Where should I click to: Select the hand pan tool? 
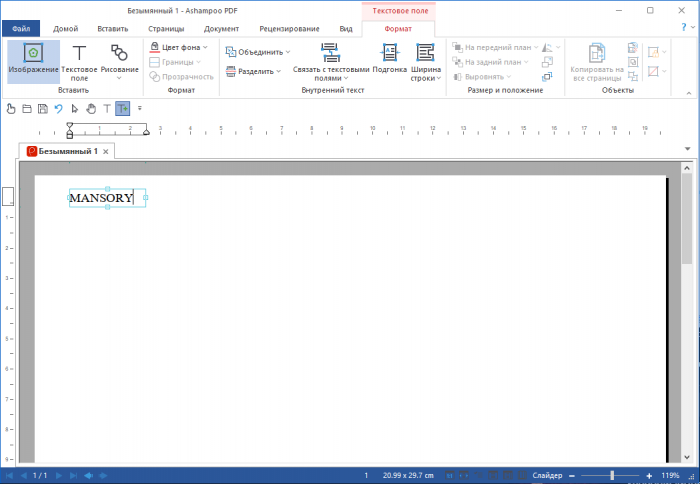(90, 108)
